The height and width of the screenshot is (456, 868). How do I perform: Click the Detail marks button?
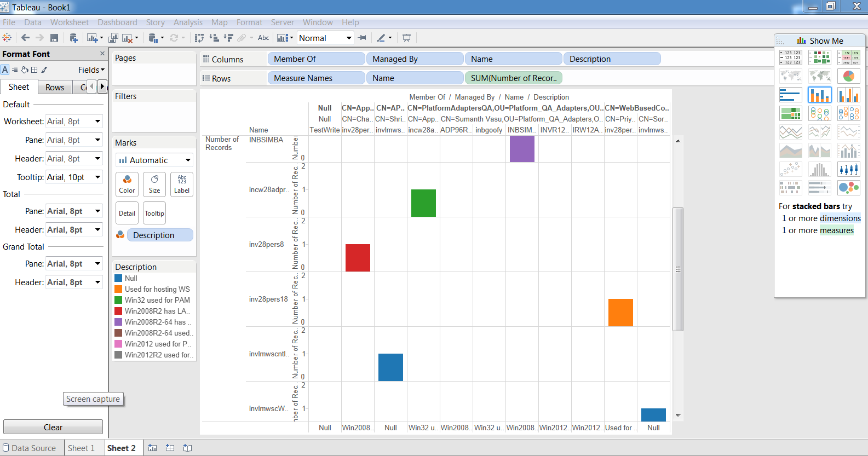tap(127, 213)
